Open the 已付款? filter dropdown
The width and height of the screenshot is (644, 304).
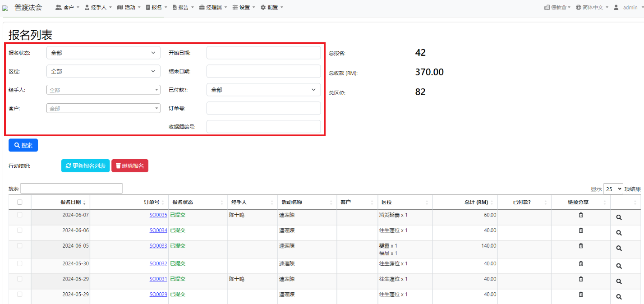coord(263,90)
